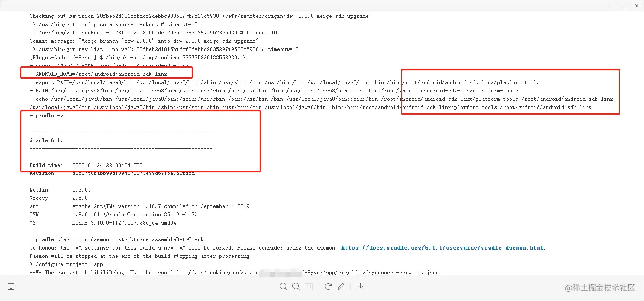Click the zoom in magnifier icon
This screenshot has width=644, height=301.
[x=283, y=287]
